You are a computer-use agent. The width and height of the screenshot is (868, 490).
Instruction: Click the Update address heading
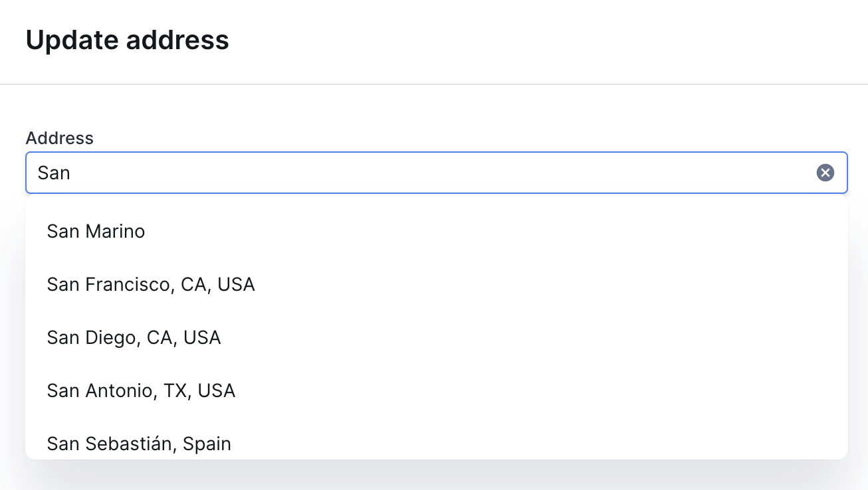(127, 41)
